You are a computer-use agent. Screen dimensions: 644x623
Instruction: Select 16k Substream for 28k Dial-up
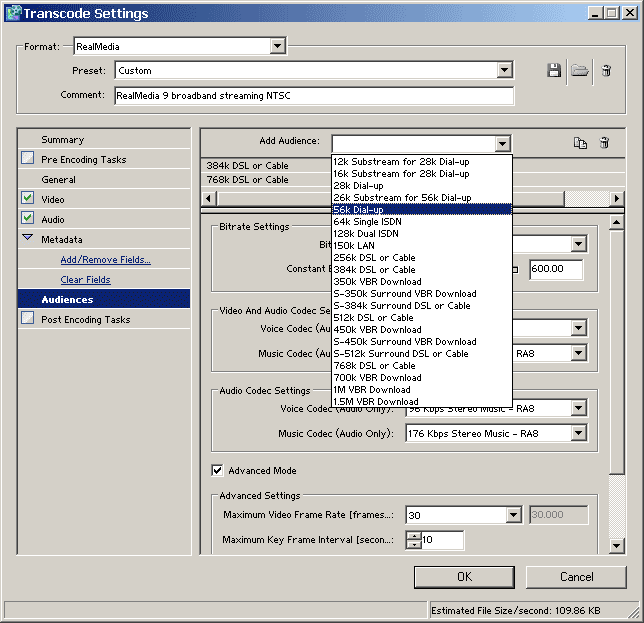[422, 174]
